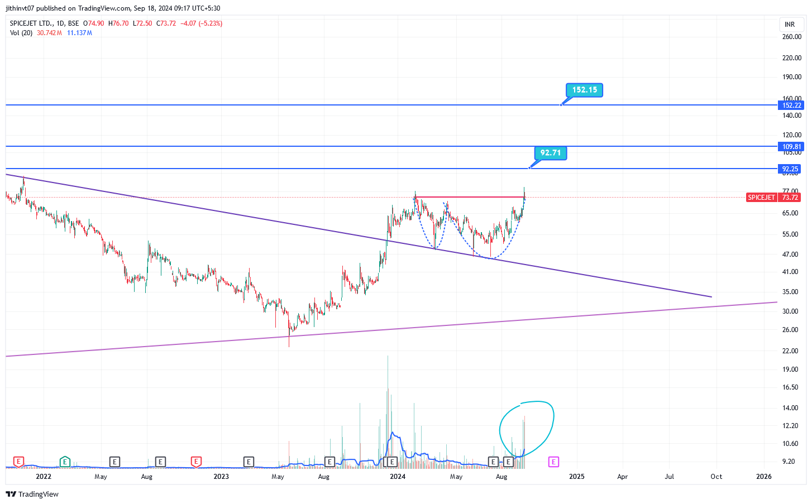
Task: Click the 2022 label on time axis
Action: point(43,477)
